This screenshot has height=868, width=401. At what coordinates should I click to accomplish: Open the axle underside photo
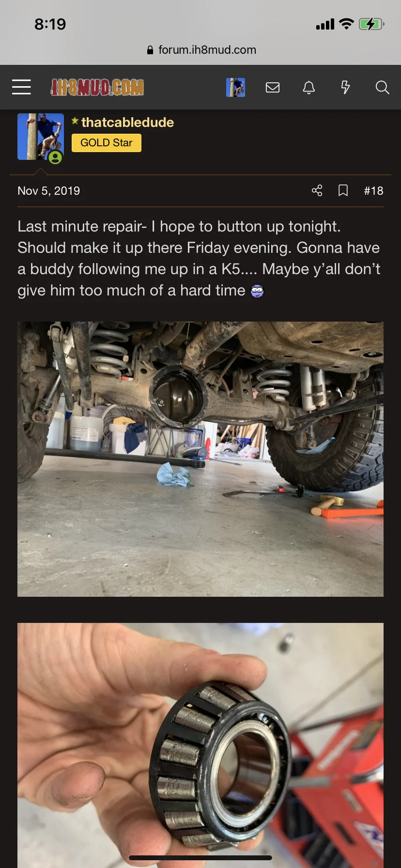(200, 459)
